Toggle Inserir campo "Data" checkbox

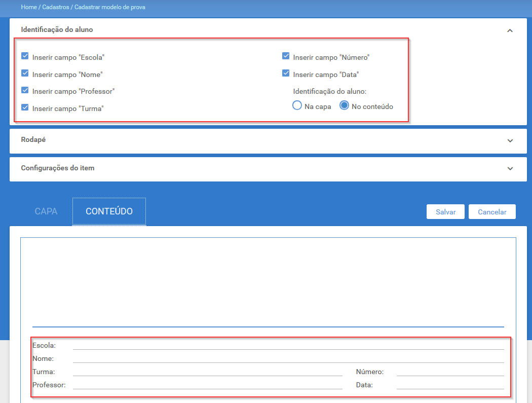pyautogui.click(x=286, y=73)
